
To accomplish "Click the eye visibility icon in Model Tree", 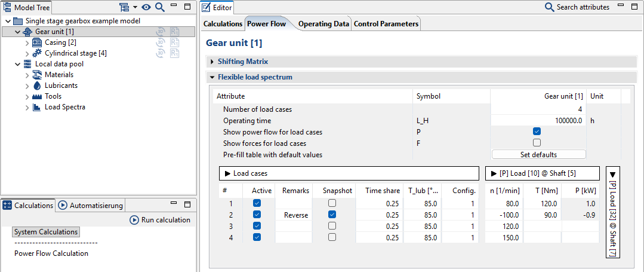I will point(146,7).
